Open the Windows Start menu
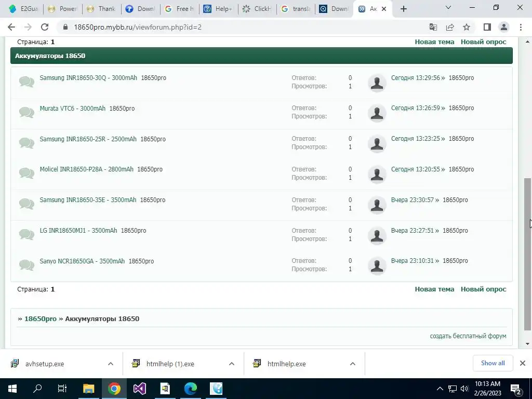This screenshot has height=399, width=532. (12, 389)
